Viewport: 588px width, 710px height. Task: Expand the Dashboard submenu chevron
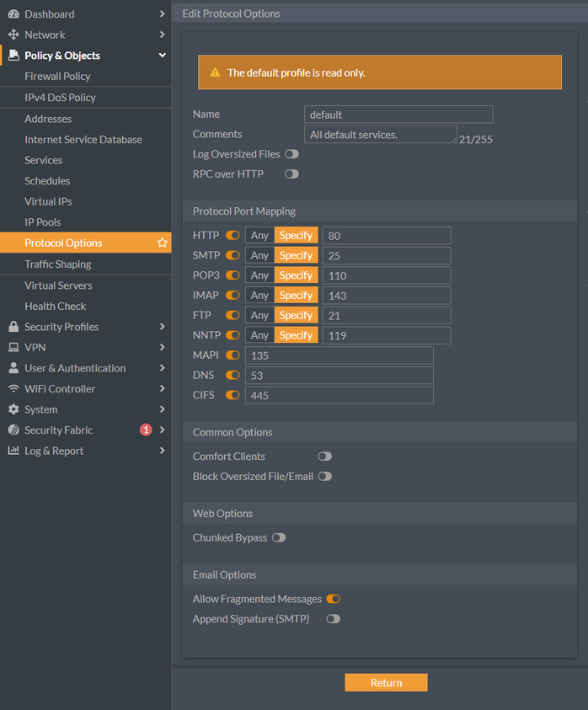[x=163, y=14]
